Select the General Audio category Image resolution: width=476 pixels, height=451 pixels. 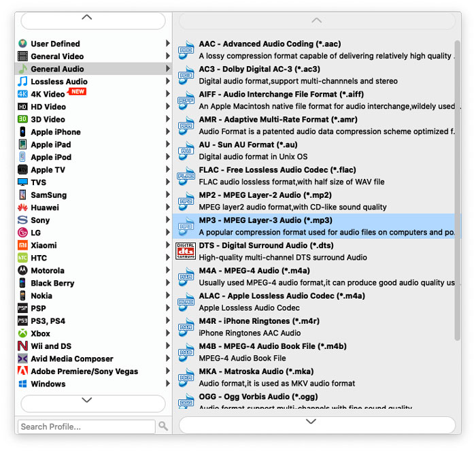93,69
